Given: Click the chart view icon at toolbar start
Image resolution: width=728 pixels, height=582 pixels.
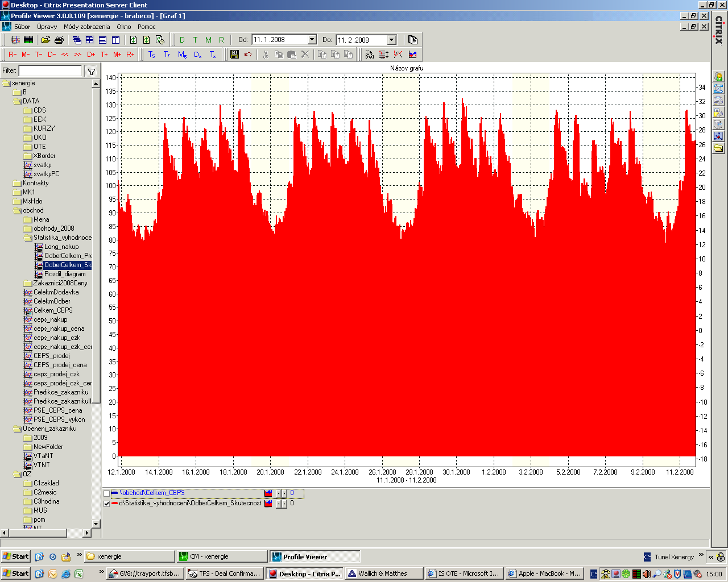Looking at the screenshot, I should click(15, 40).
